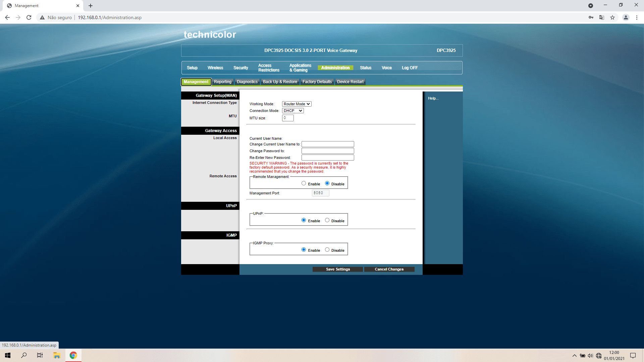
Task: Open the Reporting subtab
Action: tap(222, 81)
